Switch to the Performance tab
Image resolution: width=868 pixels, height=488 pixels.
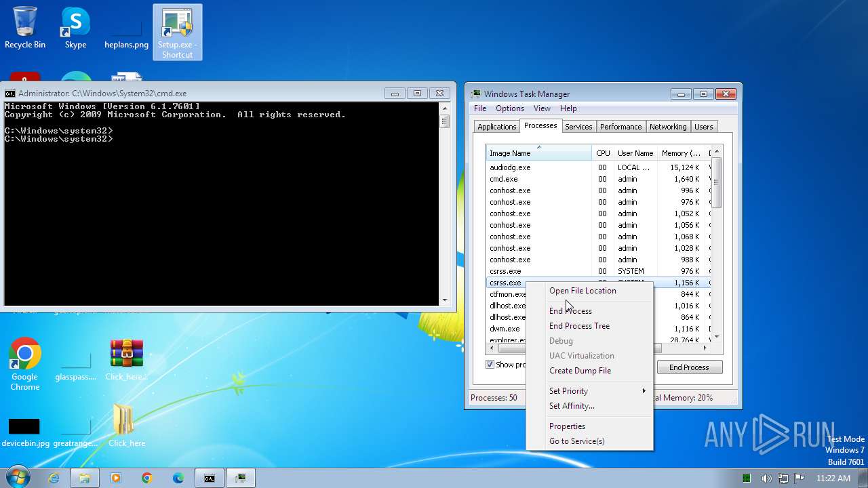tap(620, 127)
